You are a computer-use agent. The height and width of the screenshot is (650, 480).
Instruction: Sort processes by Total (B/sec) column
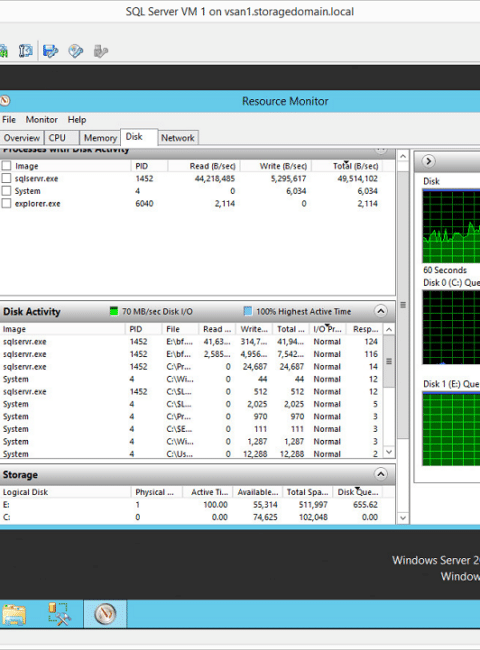click(x=347, y=166)
